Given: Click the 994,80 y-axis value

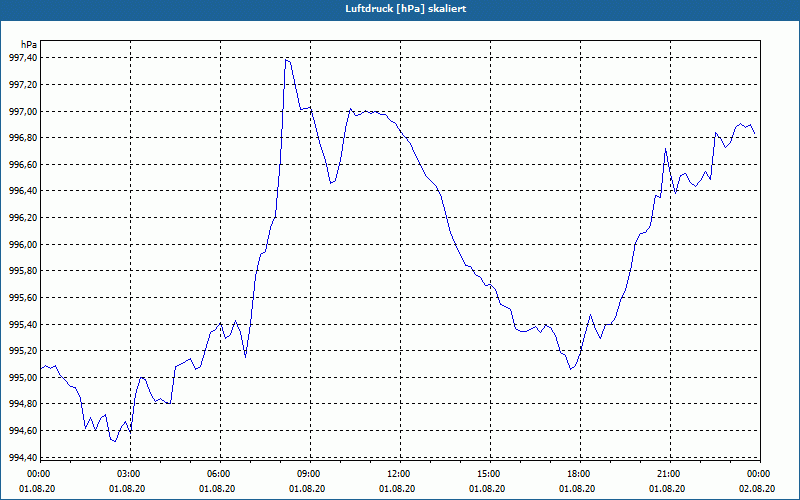Looking at the screenshot, I should [x=23, y=404].
